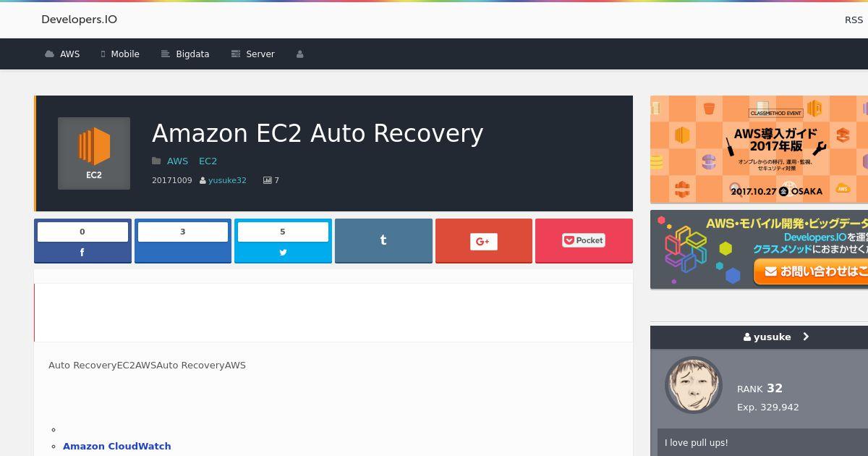
Task: Open the Server navigation item
Action: [x=252, y=54]
